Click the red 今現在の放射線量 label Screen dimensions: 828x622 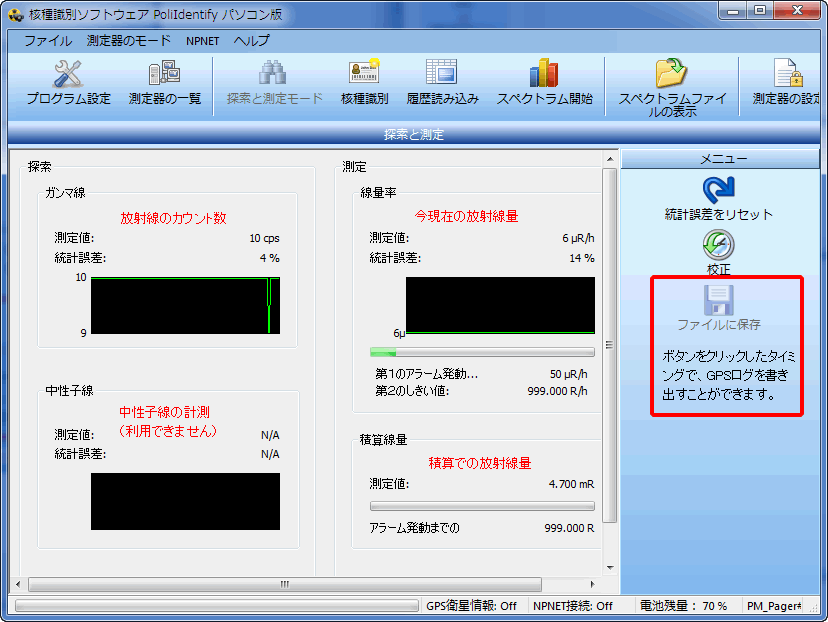466,216
